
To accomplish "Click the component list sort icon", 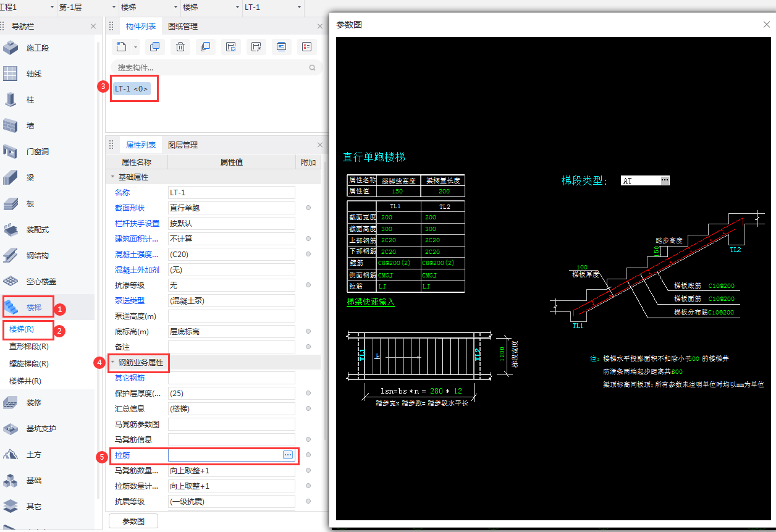I will point(281,46).
